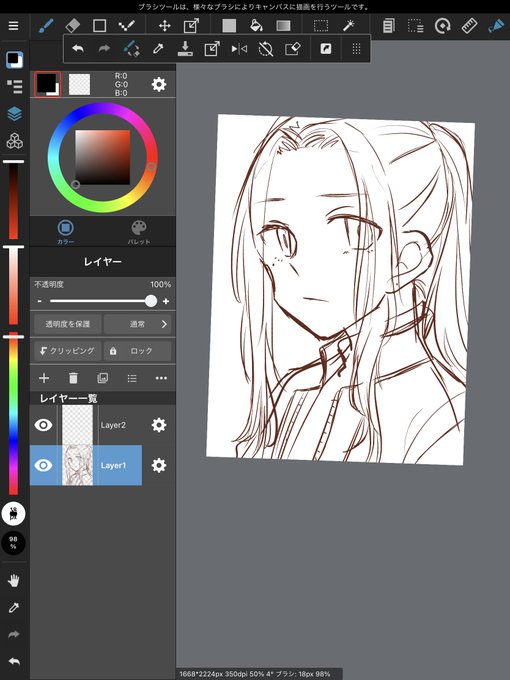Select the black foreground color swatch

pos(47,84)
